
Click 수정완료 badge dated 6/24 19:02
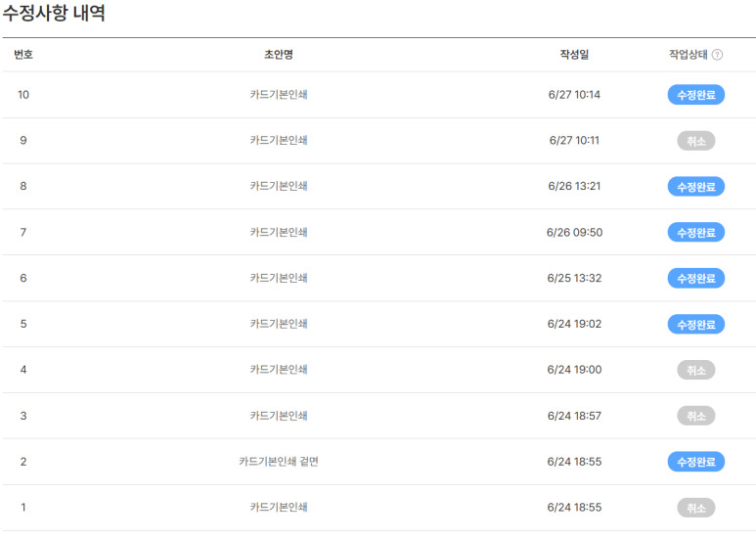[x=695, y=324]
